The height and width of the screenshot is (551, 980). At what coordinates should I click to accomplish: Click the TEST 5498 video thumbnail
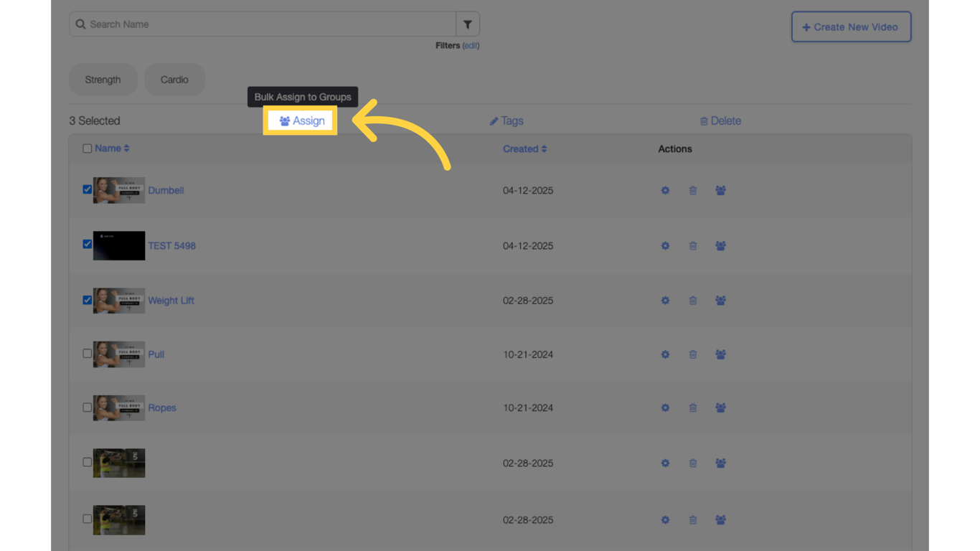tap(118, 245)
